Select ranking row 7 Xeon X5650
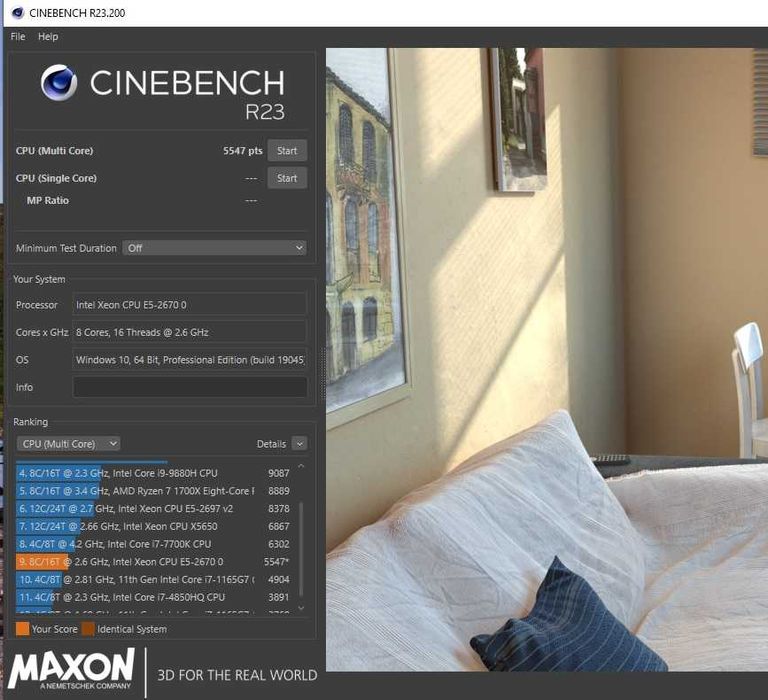 (153, 526)
